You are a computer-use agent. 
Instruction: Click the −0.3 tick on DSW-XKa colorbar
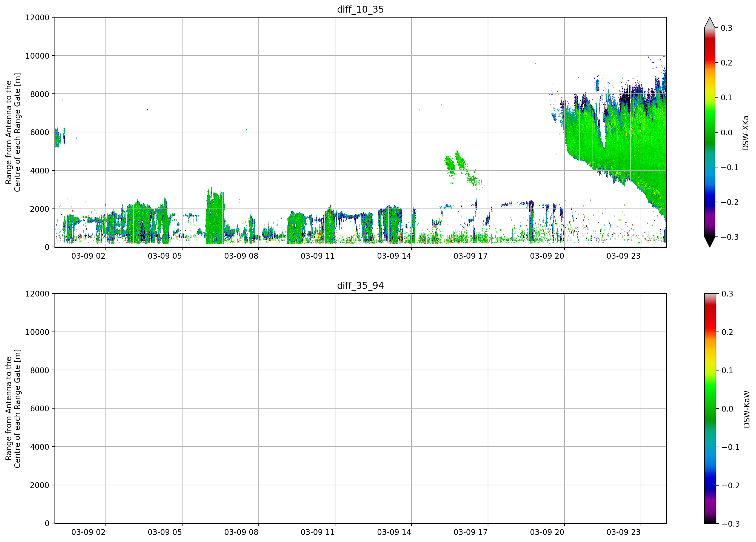click(729, 237)
